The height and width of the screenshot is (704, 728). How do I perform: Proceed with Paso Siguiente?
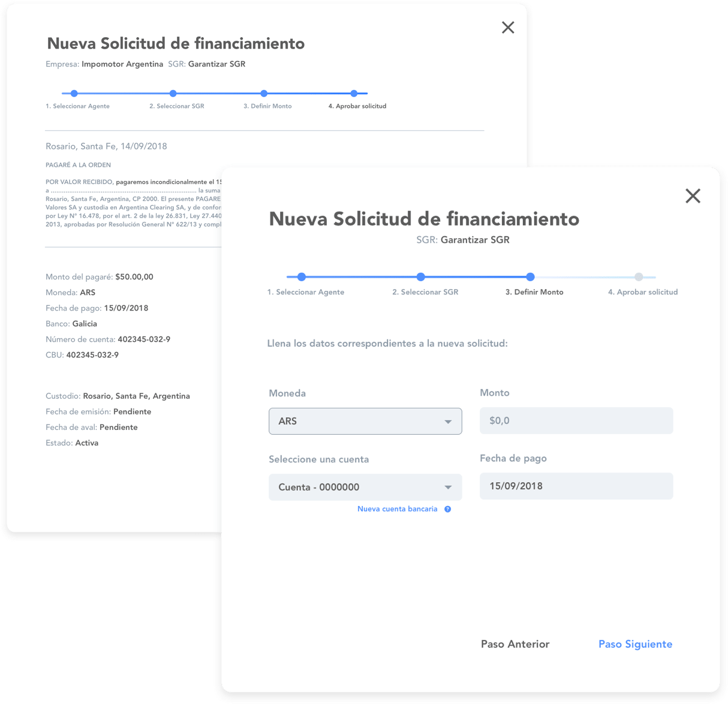pos(635,644)
